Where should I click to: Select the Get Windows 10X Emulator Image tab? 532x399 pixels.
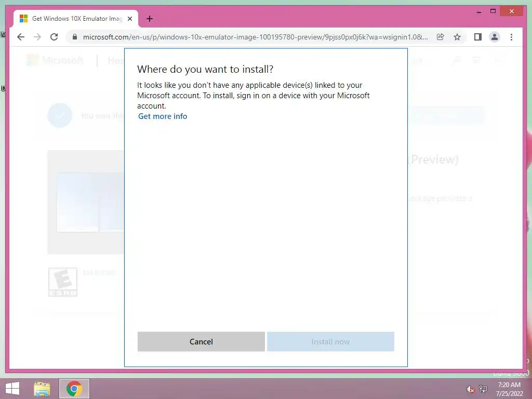(x=76, y=19)
